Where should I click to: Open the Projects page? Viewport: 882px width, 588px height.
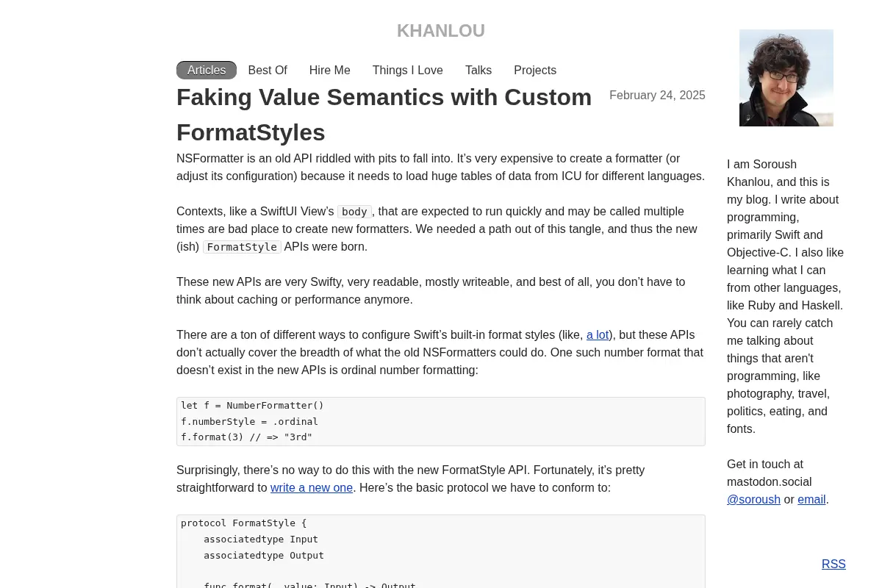point(535,71)
